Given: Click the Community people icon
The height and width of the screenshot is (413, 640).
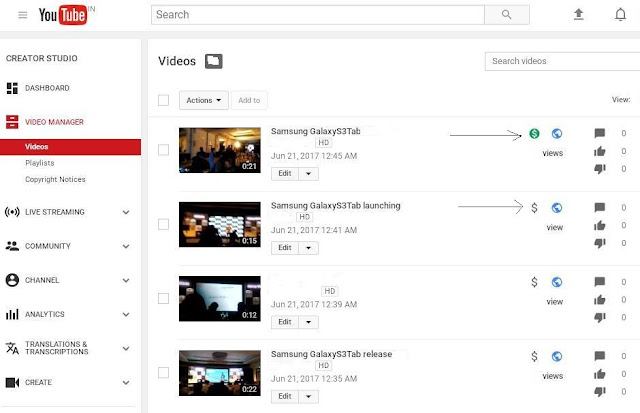Looking at the screenshot, I should (x=12, y=246).
